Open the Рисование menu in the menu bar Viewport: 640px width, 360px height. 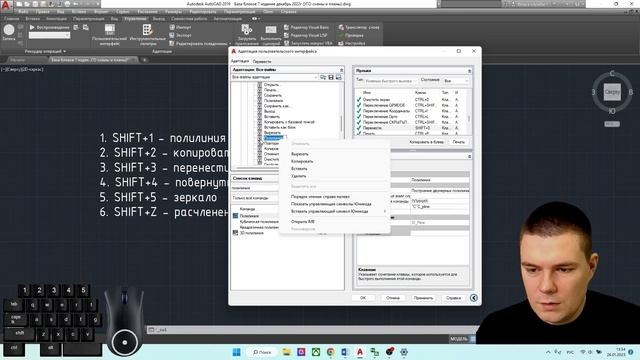(x=147, y=12)
